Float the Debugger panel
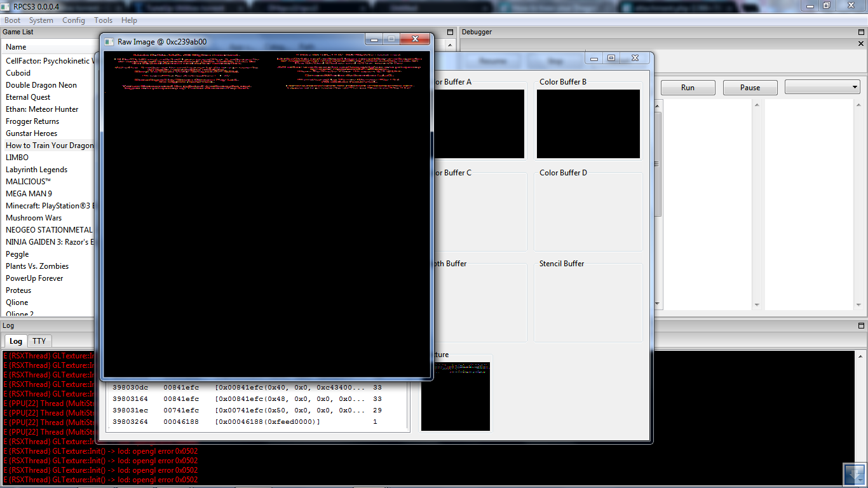Screen dimensions: 868x488 click(x=862, y=32)
